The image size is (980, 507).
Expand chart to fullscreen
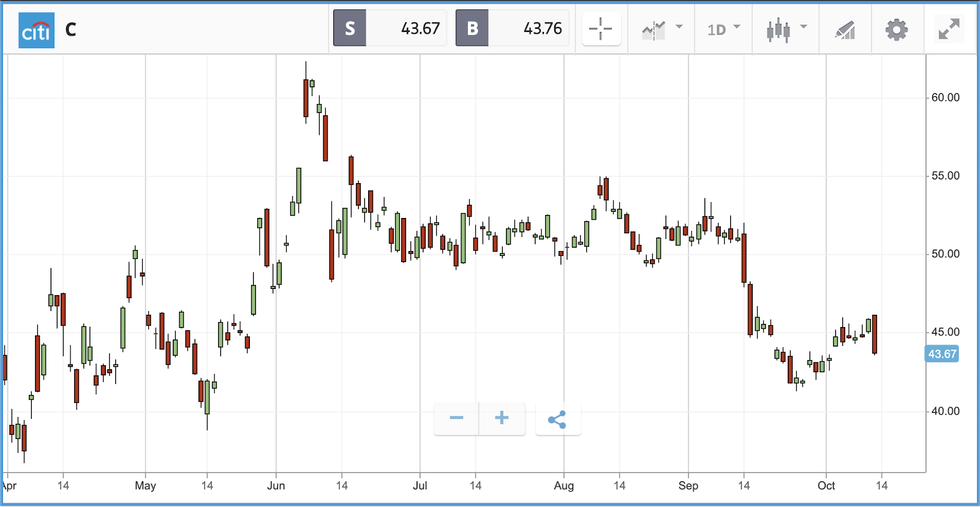[x=949, y=29]
